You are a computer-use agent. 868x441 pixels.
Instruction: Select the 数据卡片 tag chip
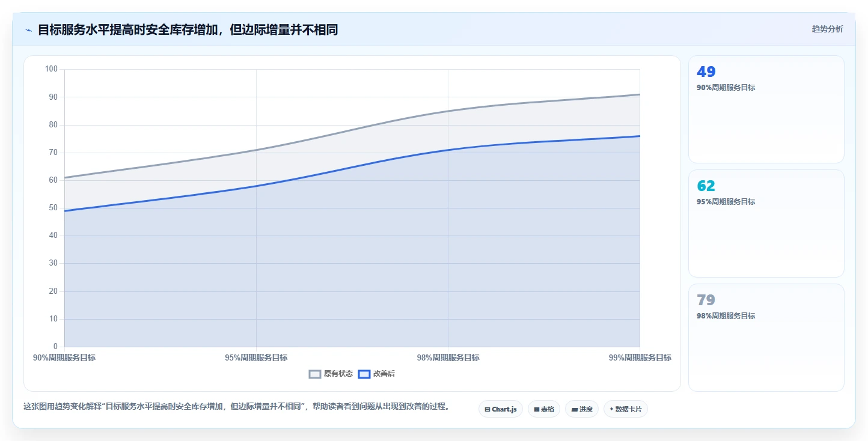point(626,409)
